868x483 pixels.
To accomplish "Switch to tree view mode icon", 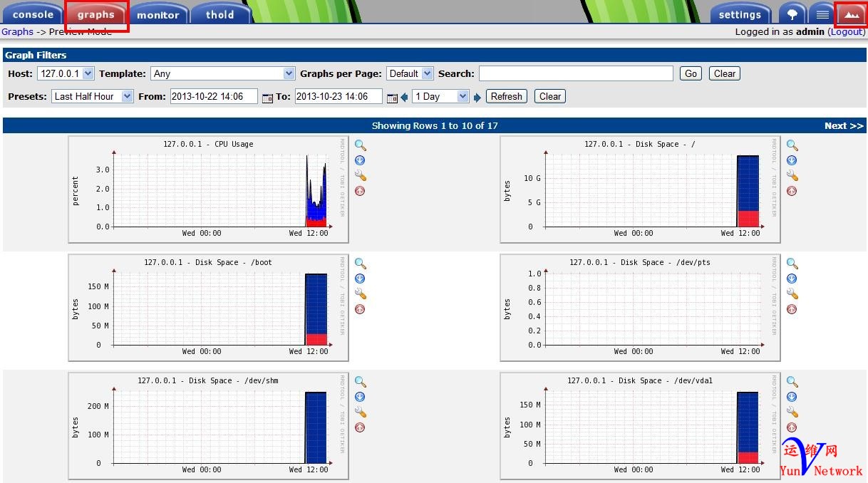I will coord(792,14).
